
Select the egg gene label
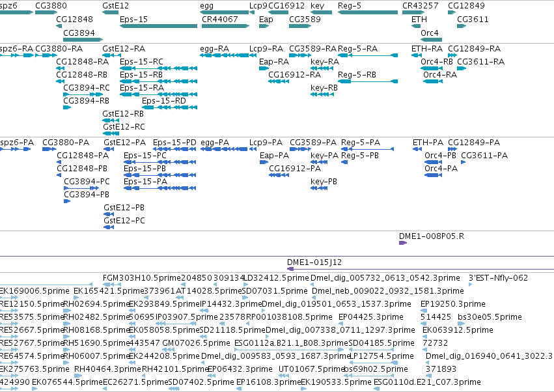tap(206, 7)
